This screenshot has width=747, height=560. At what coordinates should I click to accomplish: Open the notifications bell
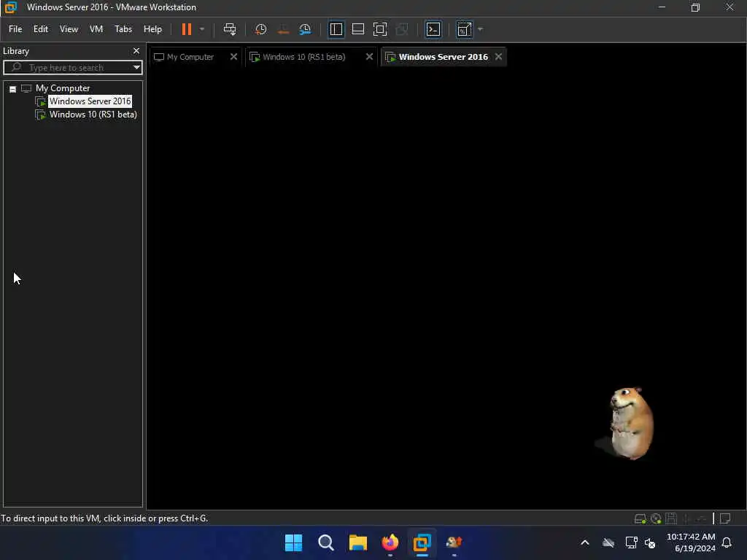point(727,542)
